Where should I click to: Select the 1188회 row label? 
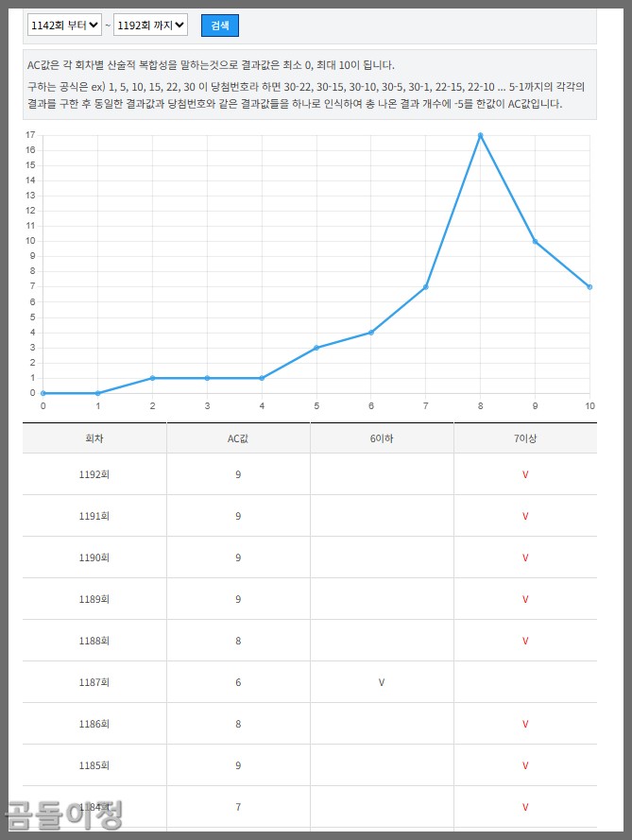tap(94, 641)
